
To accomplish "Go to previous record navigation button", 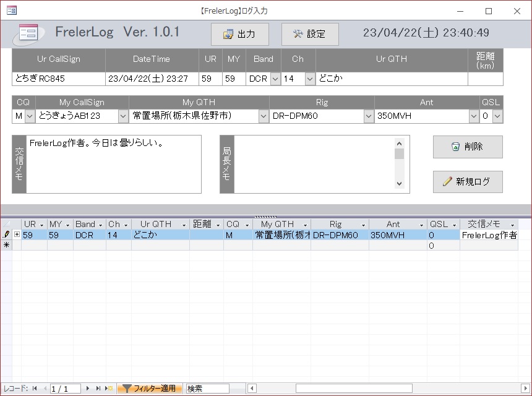I will (x=45, y=388).
